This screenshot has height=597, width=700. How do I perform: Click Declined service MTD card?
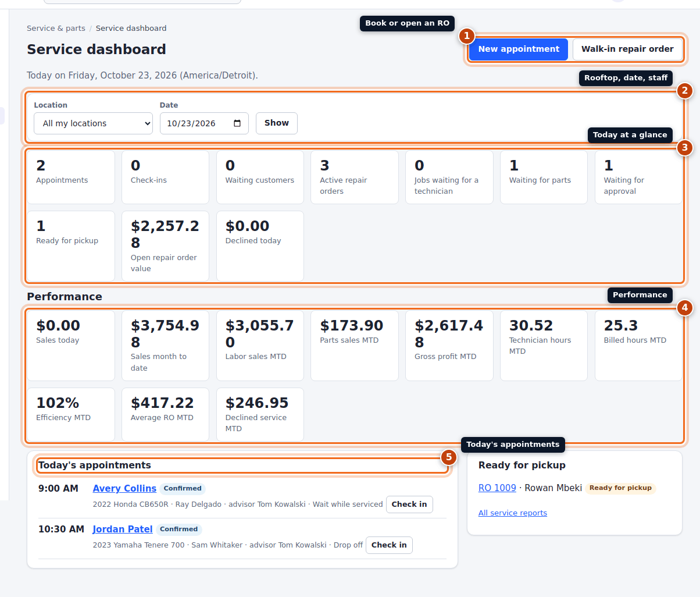[x=260, y=415]
